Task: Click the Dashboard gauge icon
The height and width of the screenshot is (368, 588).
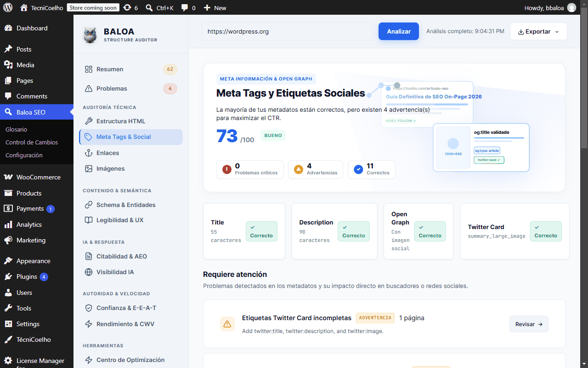Action: tap(8, 28)
